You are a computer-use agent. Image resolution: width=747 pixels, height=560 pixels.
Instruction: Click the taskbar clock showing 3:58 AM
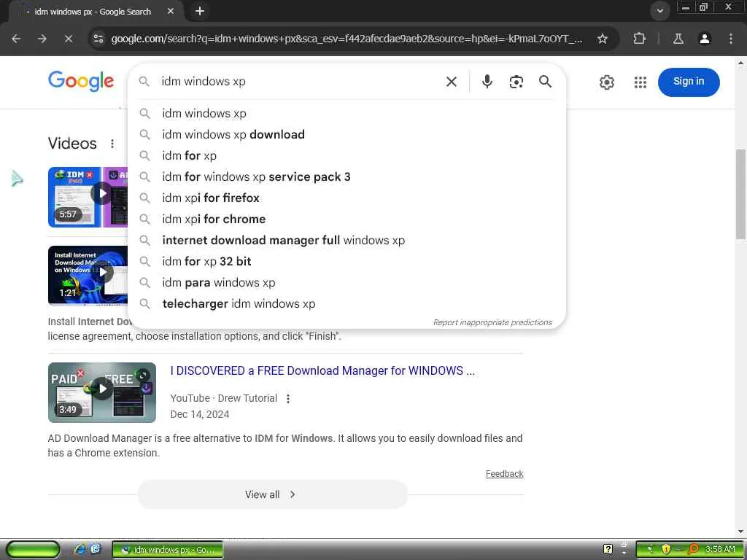[720, 550]
